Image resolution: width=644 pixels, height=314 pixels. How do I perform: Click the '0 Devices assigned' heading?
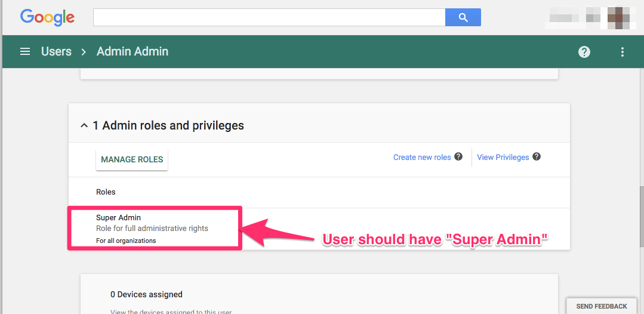[x=146, y=294]
